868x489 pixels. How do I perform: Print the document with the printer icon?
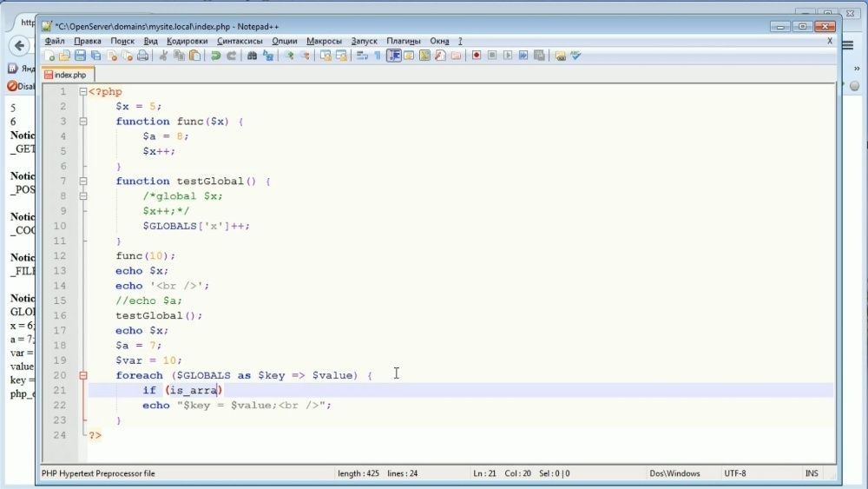[143, 56]
